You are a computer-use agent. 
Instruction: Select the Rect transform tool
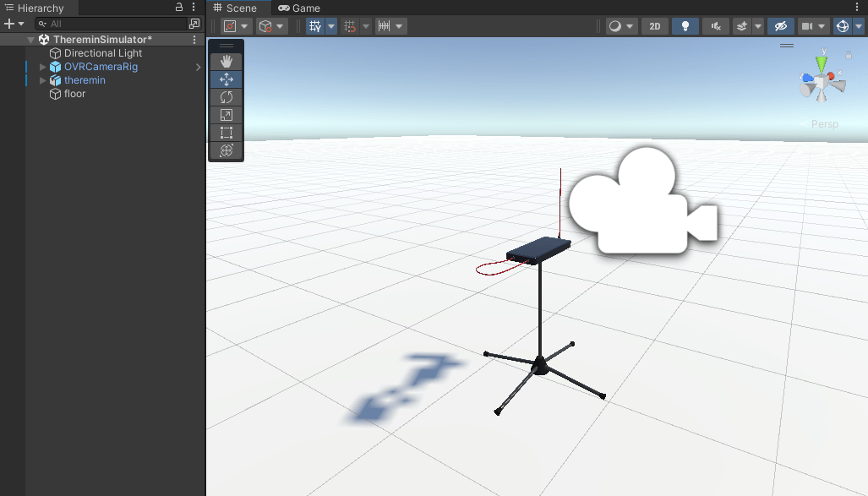point(227,133)
